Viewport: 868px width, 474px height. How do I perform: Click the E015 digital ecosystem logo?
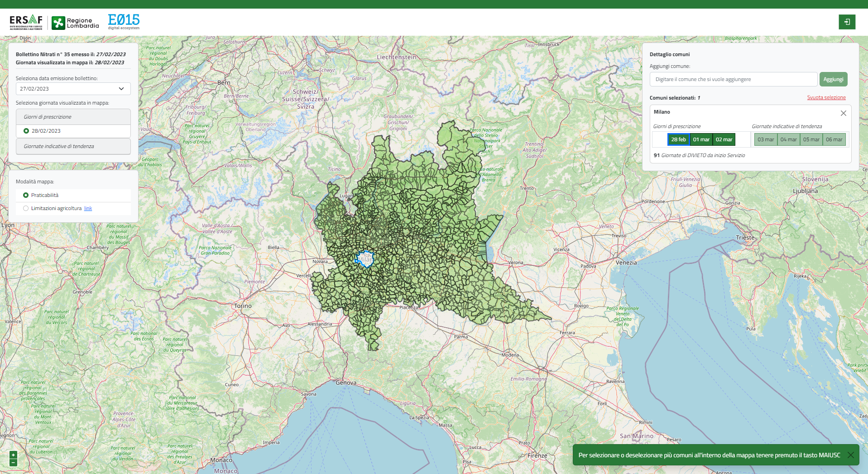[x=124, y=21]
